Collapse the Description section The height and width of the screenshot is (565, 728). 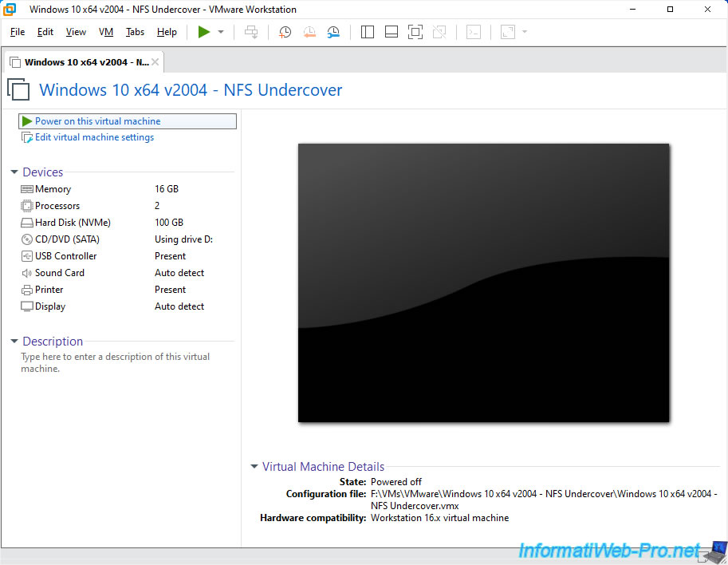pyautogui.click(x=14, y=342)
